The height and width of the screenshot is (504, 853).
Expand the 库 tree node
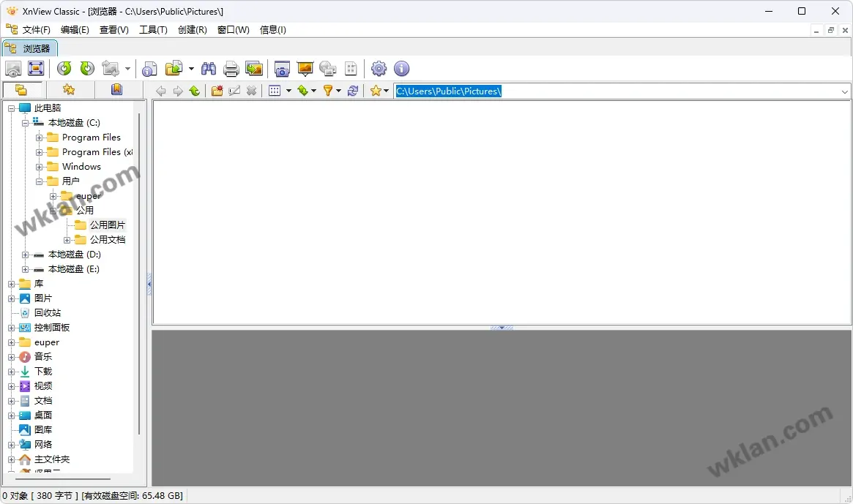coord(11,284)
